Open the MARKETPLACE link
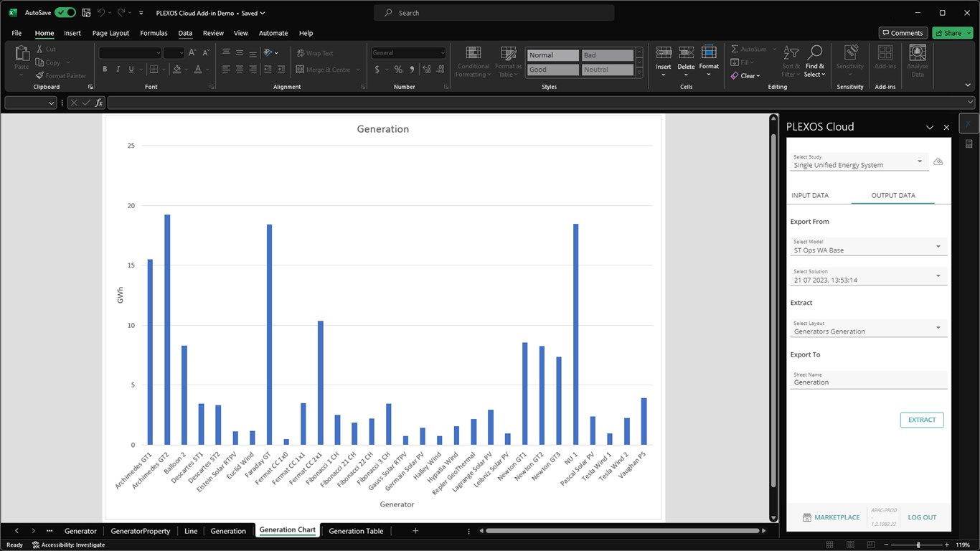The width and height of the screenshot is (980, 551). pos(831,517)
